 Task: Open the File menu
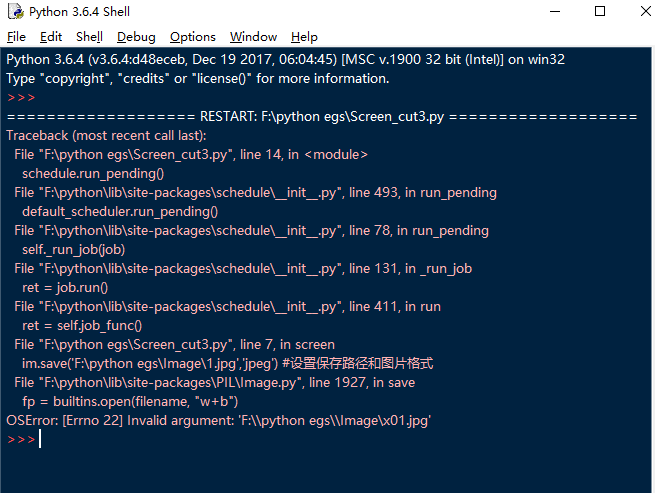16,37
